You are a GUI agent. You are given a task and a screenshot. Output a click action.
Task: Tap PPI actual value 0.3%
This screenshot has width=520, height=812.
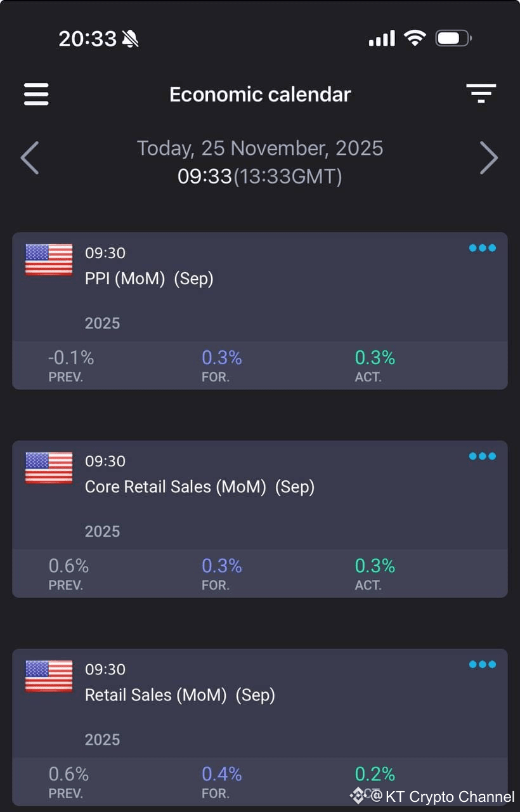pos(375,358)
